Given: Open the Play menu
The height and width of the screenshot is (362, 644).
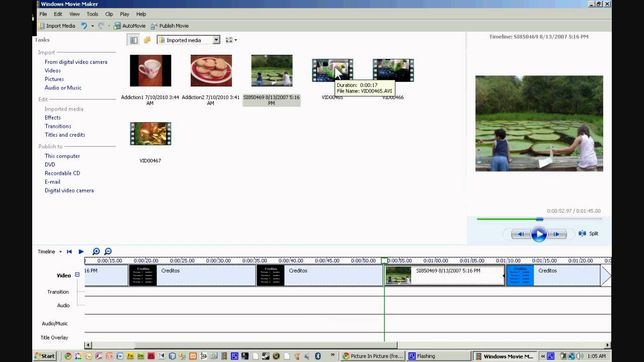Looking at the screenshot, I should point(125,14).
